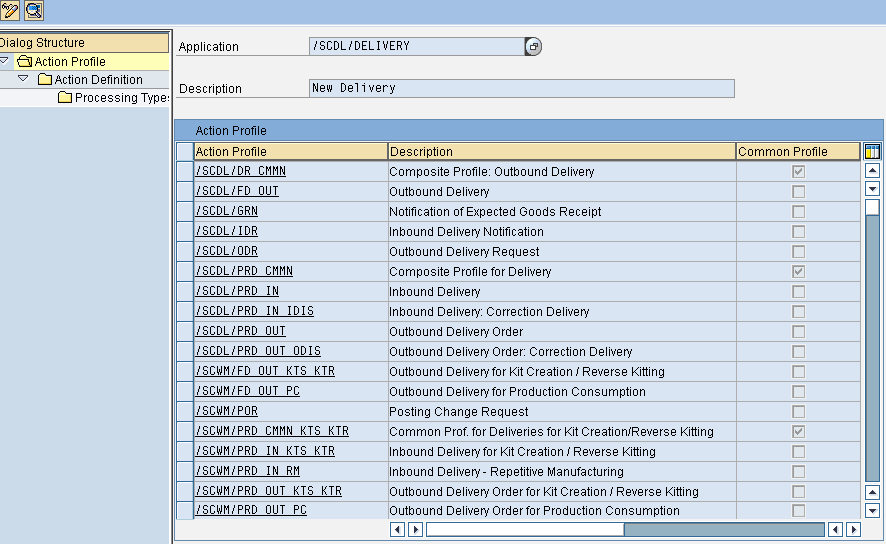Screen dimensions: 886x544
Task: Toggle Common Profile checkbox for /SCDL/PRD_CMMN
Action: point(798,271)
